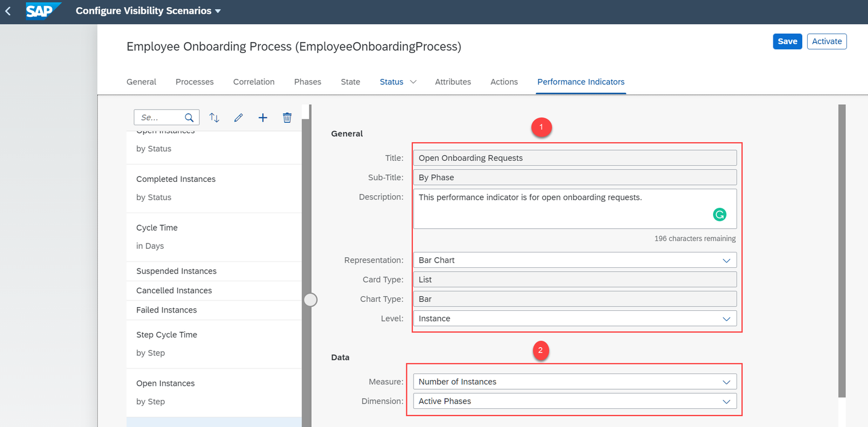
Task: Click the Sub-Title input field
Action: [575, 177]
